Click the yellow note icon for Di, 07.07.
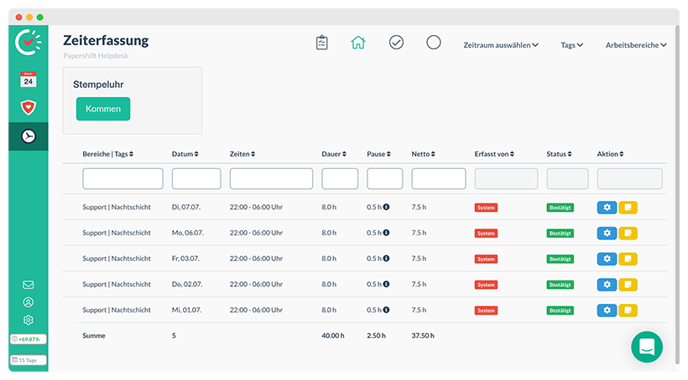Image resolution: width=688 pixels, height=380 pixels. pos(628,207)
